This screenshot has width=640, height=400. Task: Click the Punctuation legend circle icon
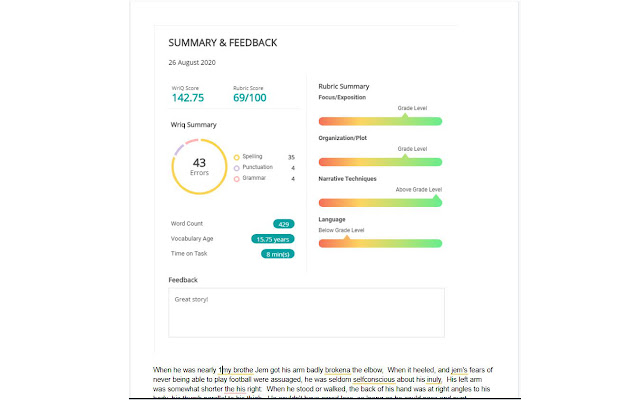click(x=237, y=168)
